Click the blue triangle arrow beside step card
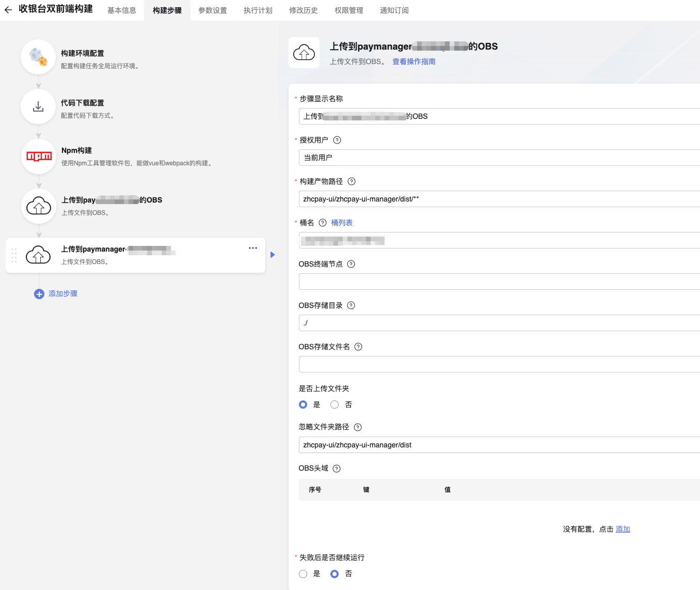 coord(273,255)
